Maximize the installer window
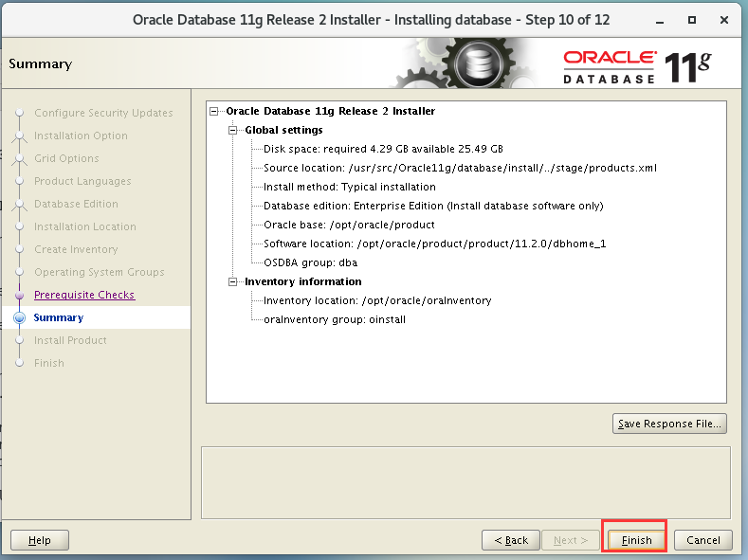The image size is (748, 560). click(692, 20)
